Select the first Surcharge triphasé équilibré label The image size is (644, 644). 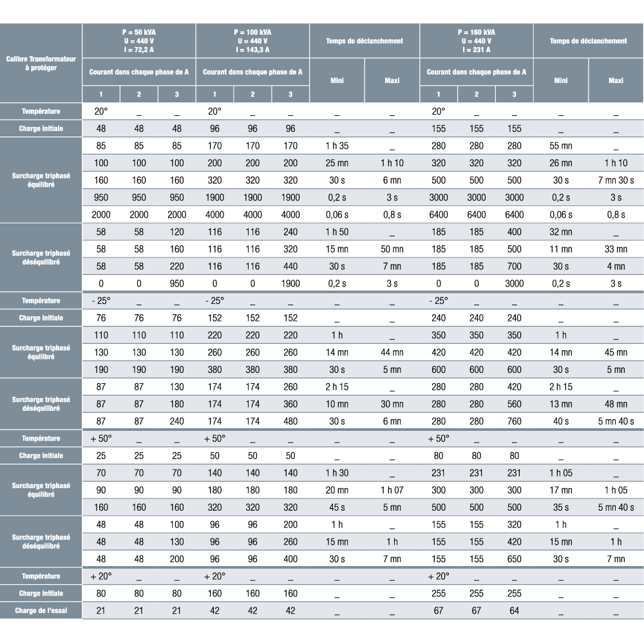pos(41,180)
